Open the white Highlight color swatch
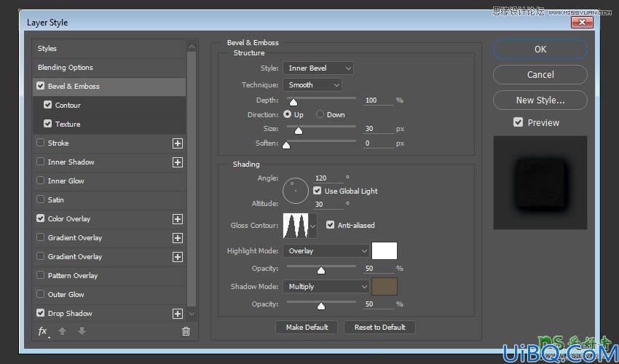Screen dimensions: 619x364 point(384,251)
